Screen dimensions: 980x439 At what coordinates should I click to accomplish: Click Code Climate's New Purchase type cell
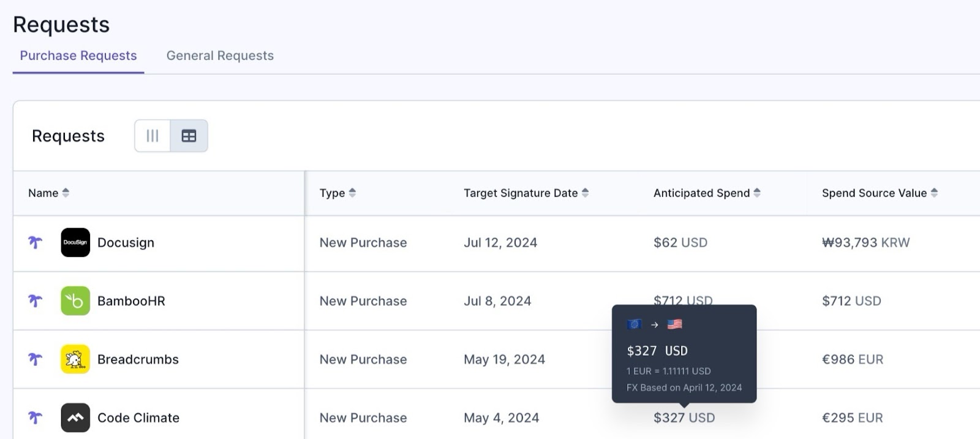(363, 418)
